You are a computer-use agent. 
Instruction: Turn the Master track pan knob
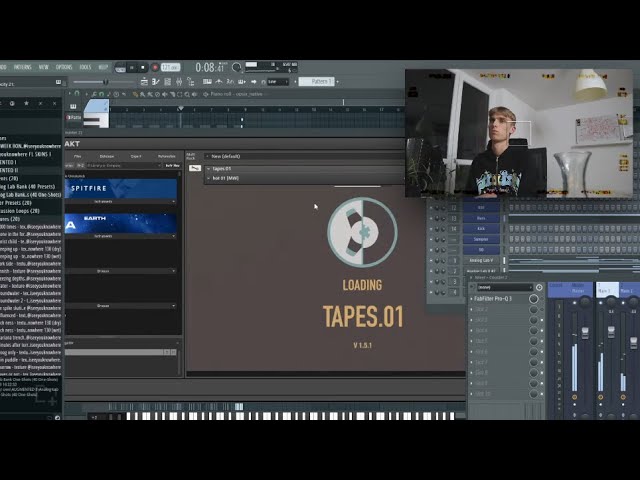pyautogui.click(x=585, y=302)
